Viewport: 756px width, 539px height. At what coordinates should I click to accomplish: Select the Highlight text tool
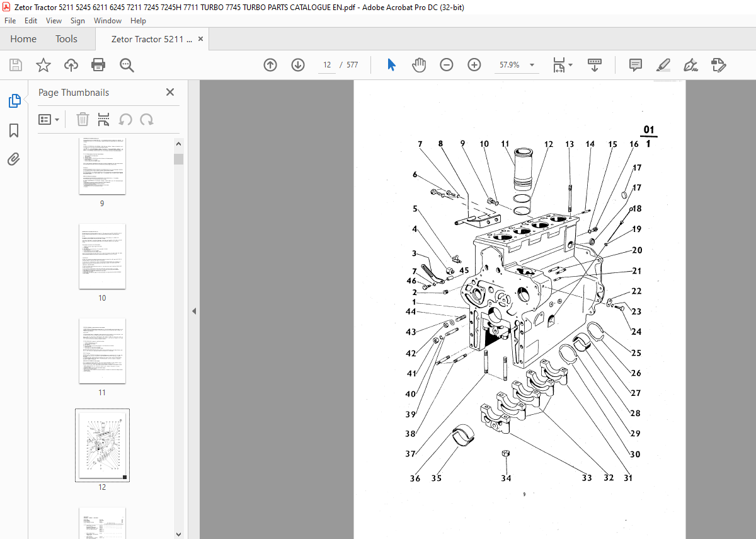(663, 65)
